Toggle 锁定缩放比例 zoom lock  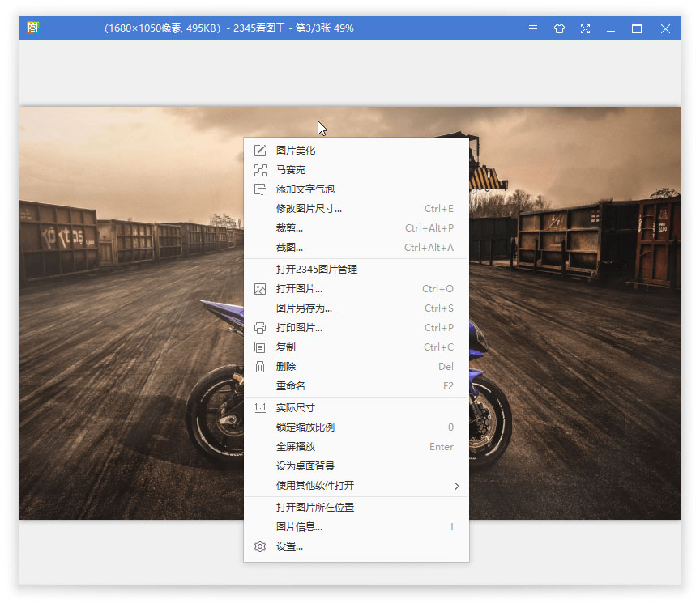(x=304, y=427)
